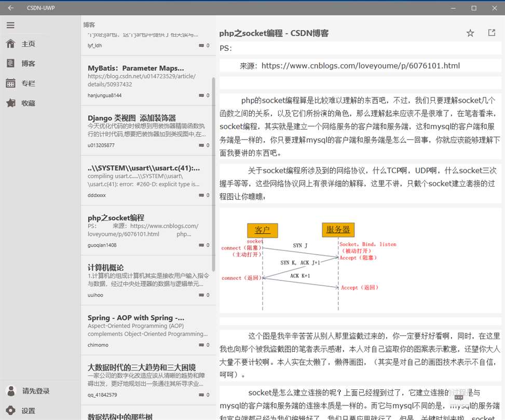Image resolution: width=505 pixels, height=420 pixels.
Task: Open php之socket编程 list item
Action: coord(148,230)
